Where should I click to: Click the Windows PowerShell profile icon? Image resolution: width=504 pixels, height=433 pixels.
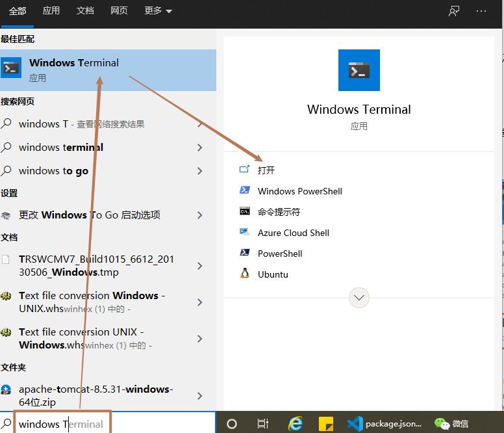point(245,190)
